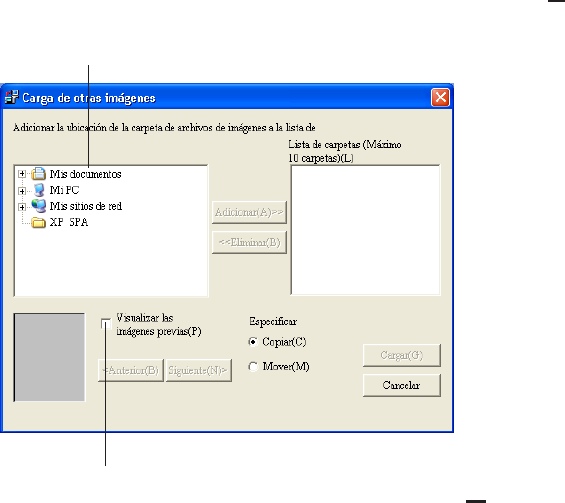Screen dimensions: 565x503
Task: Select the XP_SPA folder label
Action: (69, 222)
